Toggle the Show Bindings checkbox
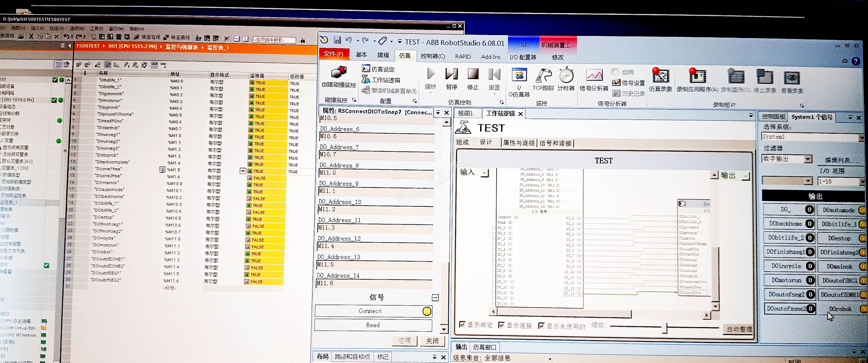This screenshot has width=868, height=363. click(x=462, y=324)
